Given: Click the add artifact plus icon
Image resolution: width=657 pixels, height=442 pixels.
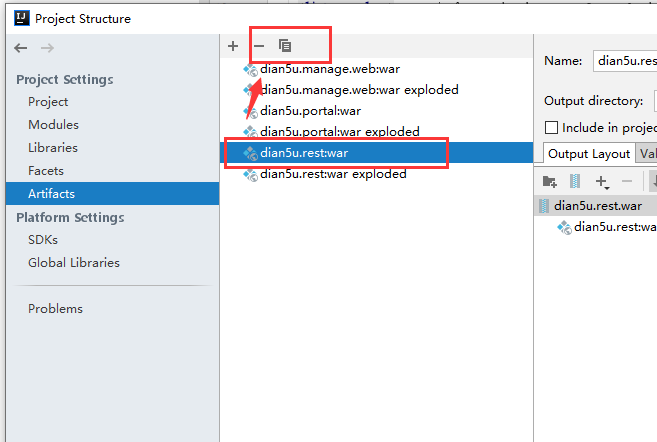Looking at the screenshot, I should tap(233, 46).
